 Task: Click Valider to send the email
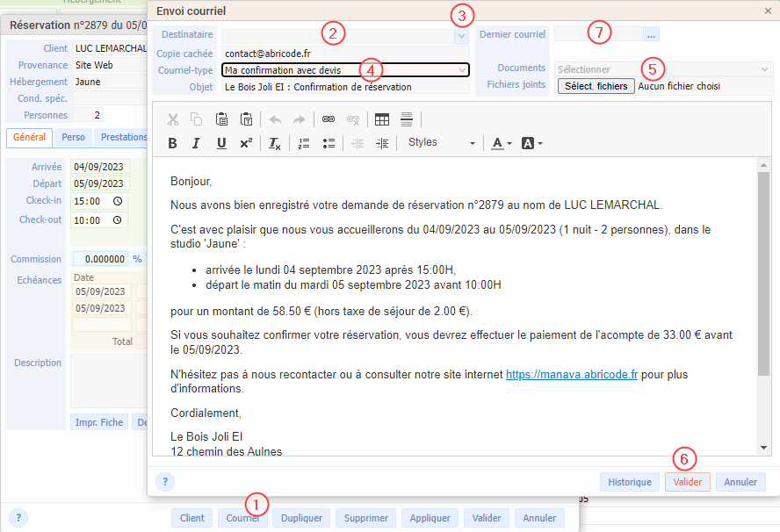pyautogui.click(x=687, y=482)
